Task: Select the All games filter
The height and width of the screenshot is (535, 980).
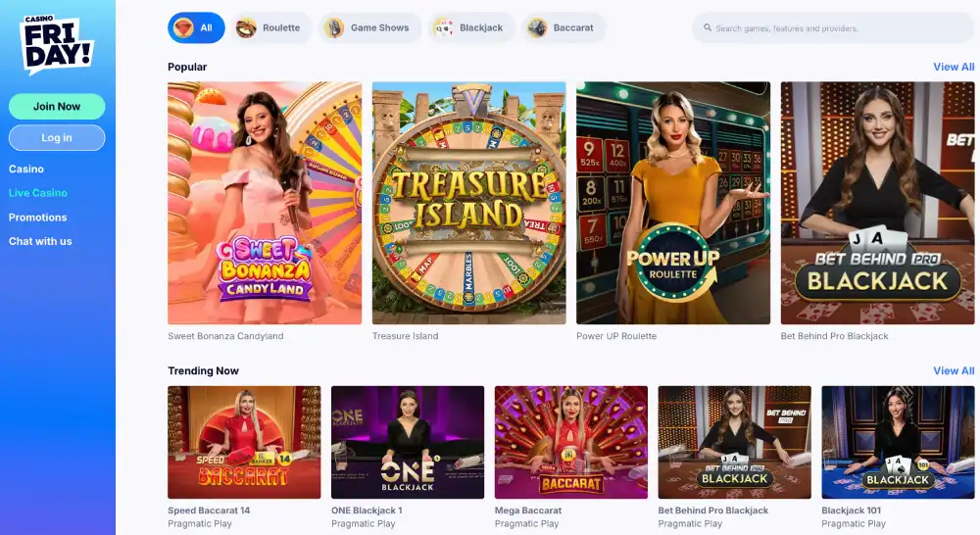Action: [x=196, y=27]
